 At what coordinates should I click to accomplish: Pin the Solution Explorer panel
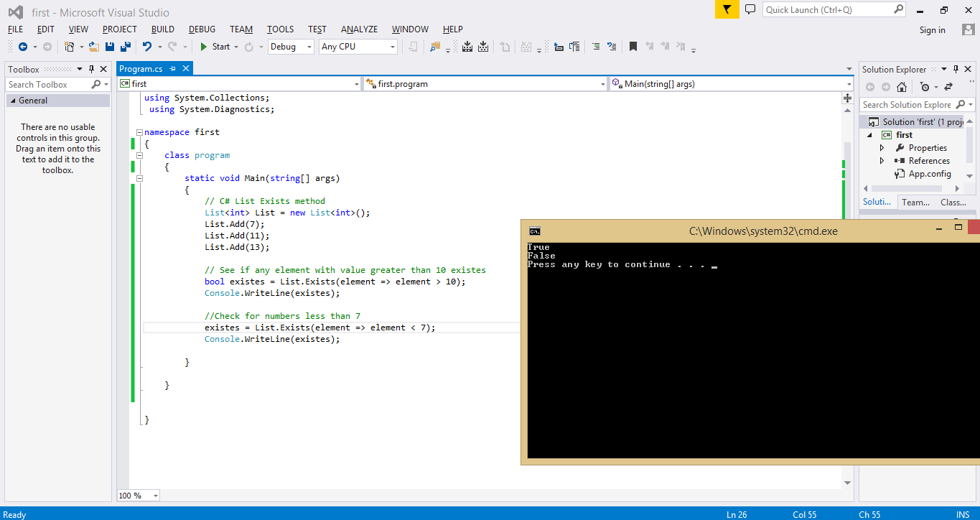tap(956, 69)
